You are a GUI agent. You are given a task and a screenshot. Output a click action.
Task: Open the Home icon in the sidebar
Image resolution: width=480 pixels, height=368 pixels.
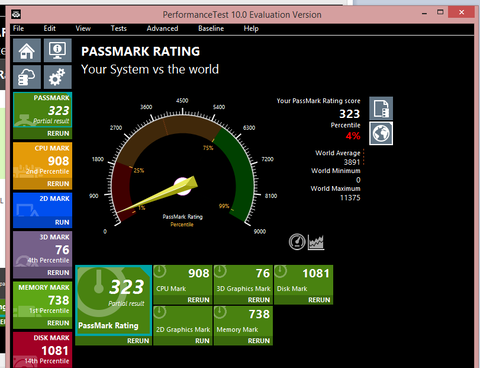(27, 50)
